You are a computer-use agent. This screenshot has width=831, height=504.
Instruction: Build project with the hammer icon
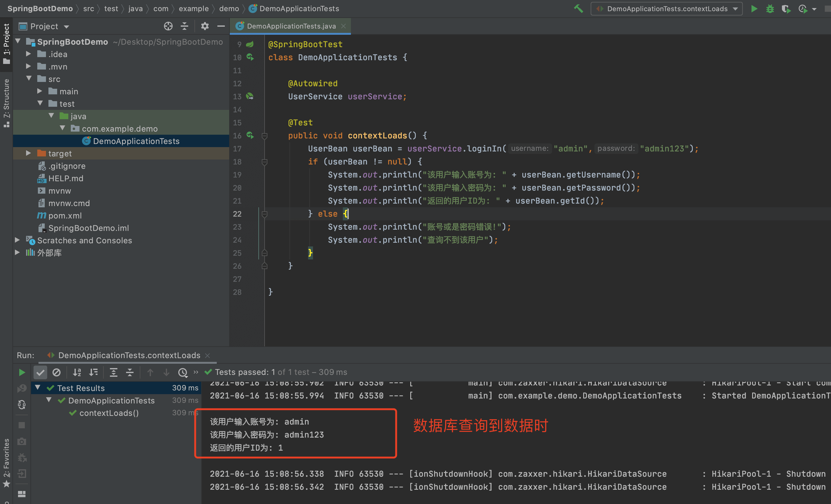pyautogui.click(x=579, y=9)
